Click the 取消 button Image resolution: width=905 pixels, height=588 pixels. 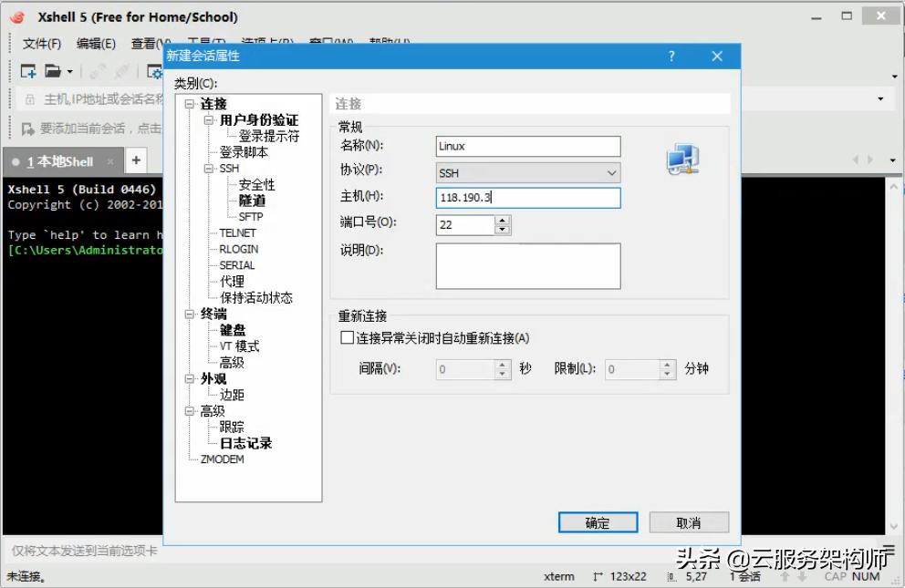(689, 522)
